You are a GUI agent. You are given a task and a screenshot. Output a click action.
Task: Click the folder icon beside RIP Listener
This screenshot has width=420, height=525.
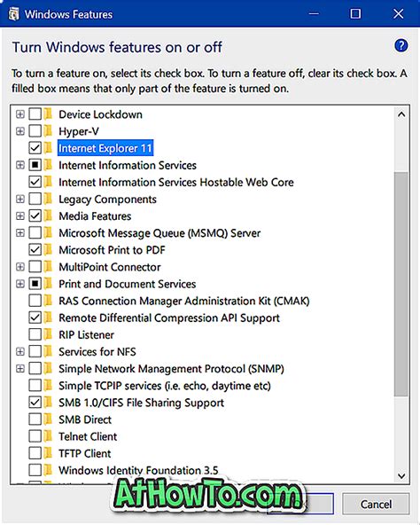click(49, 334)
